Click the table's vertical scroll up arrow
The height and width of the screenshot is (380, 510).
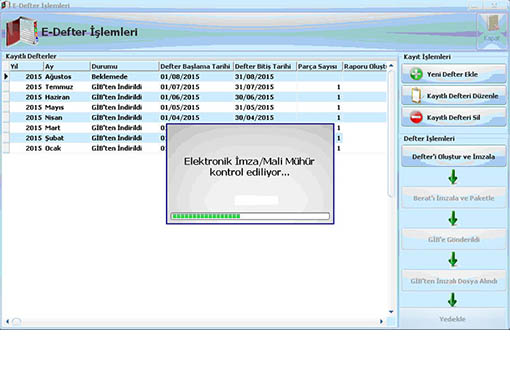pyautogui.click(x=391, y=66)
